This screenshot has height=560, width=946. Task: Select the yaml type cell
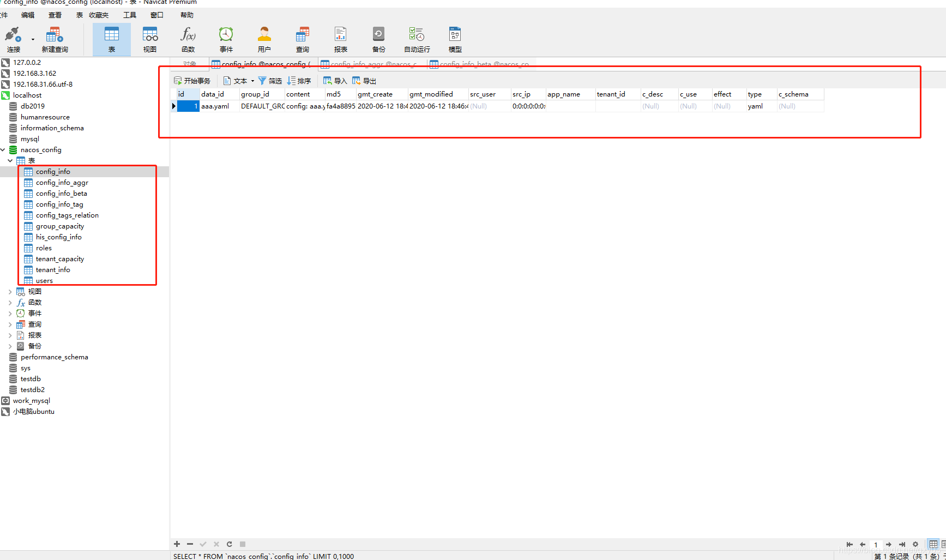pyautogui.click(x=761, y=106)
